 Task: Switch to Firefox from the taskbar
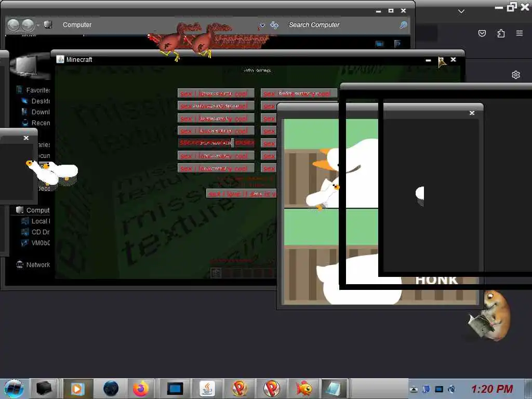coord(141,389)
